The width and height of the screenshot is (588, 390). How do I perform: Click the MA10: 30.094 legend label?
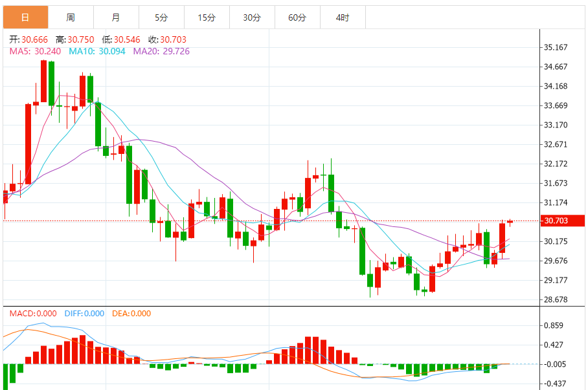[x=97, y=51]
